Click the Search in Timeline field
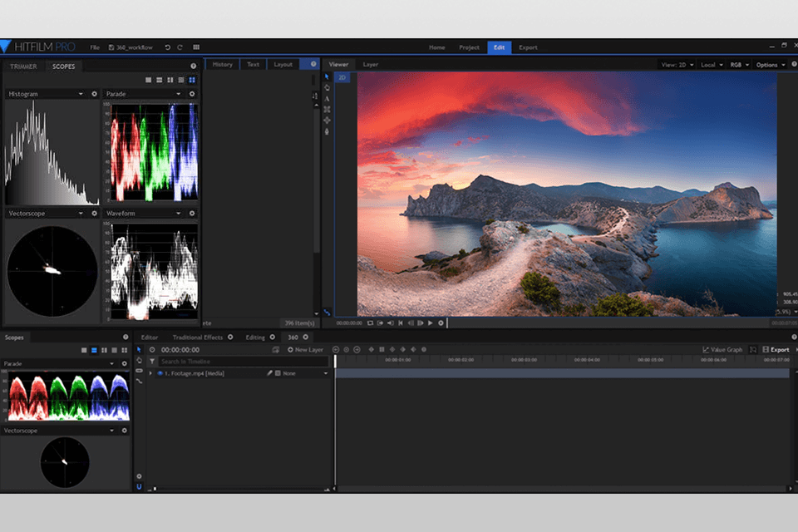798x532 pixels. 244,362
